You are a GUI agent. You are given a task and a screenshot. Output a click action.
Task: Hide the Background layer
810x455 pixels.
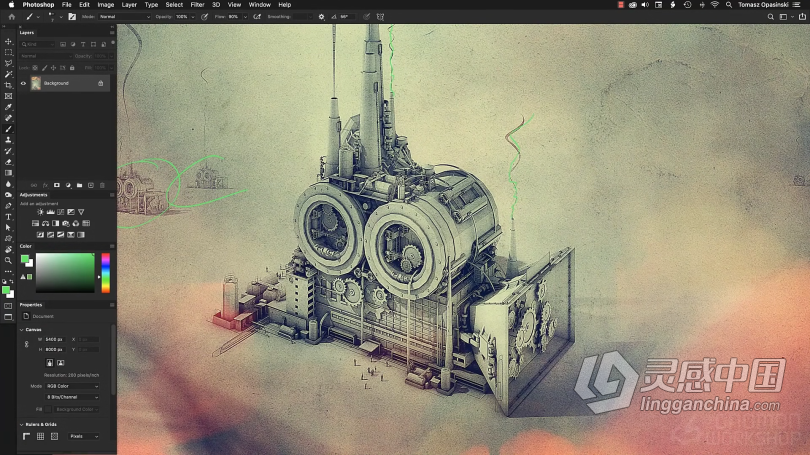point(23,83)
